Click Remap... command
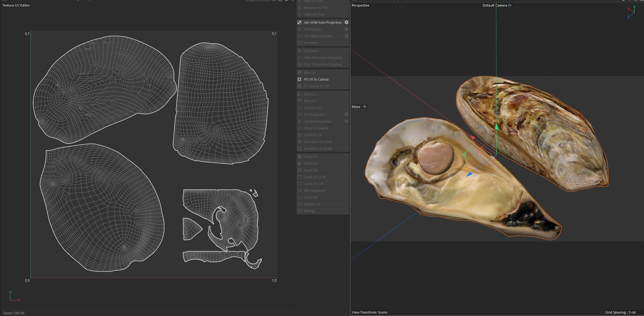Screen dimensions: 644x316 pyautogui.click(x=310, y=211)
